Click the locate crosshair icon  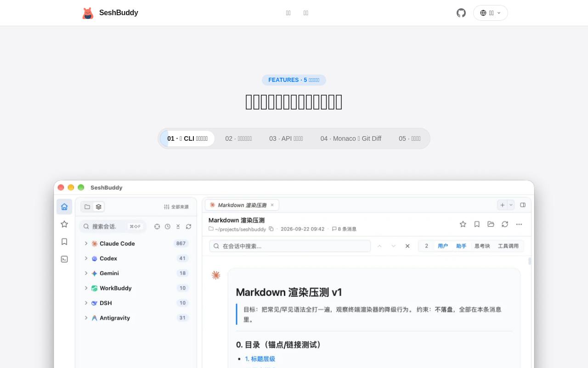pyautogui.click(x=157, y=226)
